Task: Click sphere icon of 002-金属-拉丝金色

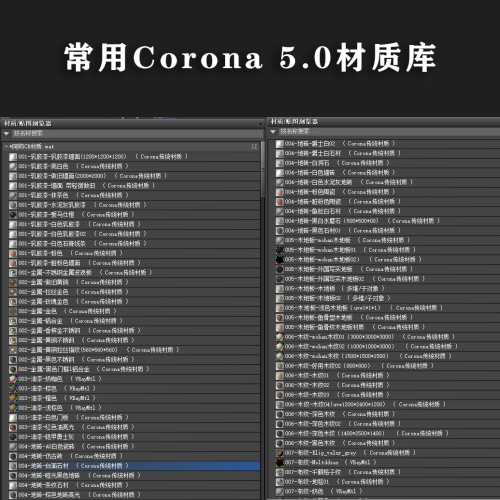Action: pyautogui.click(x=13, y=292)
